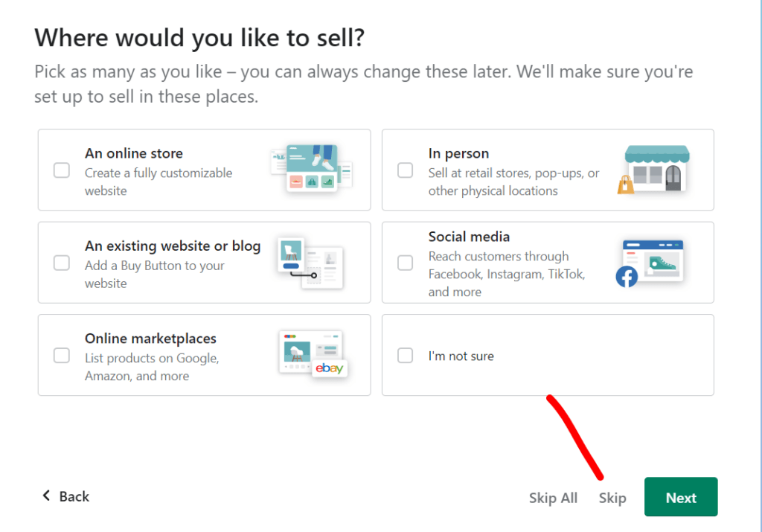Enable the 'In person' selling option

point(405,170)
